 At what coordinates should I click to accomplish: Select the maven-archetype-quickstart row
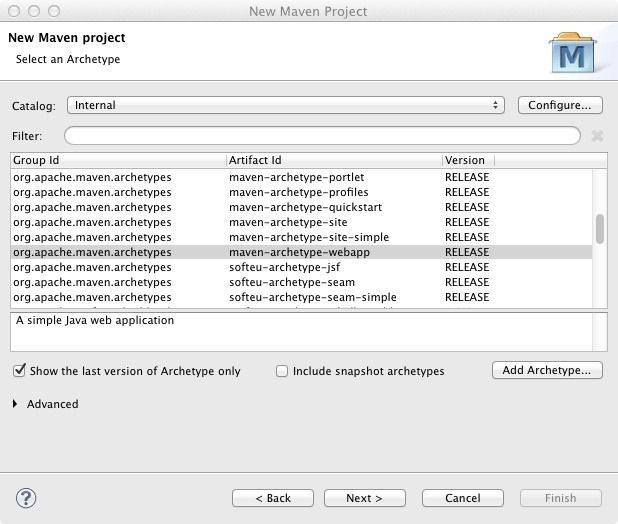tap(302, 207)
